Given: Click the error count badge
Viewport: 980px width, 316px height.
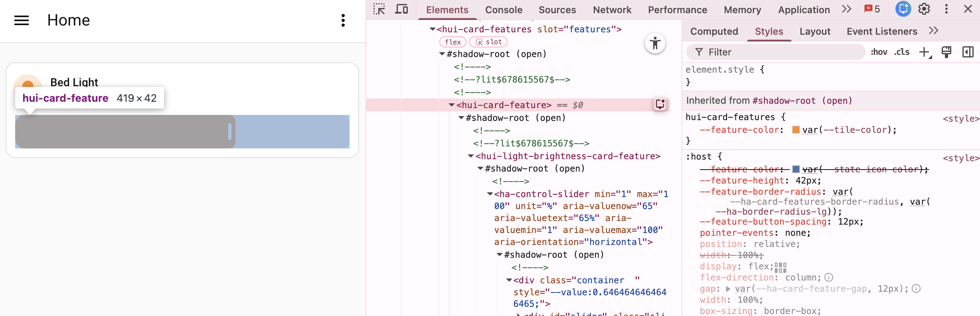Looking at the screenshot, I should (872, 9).
